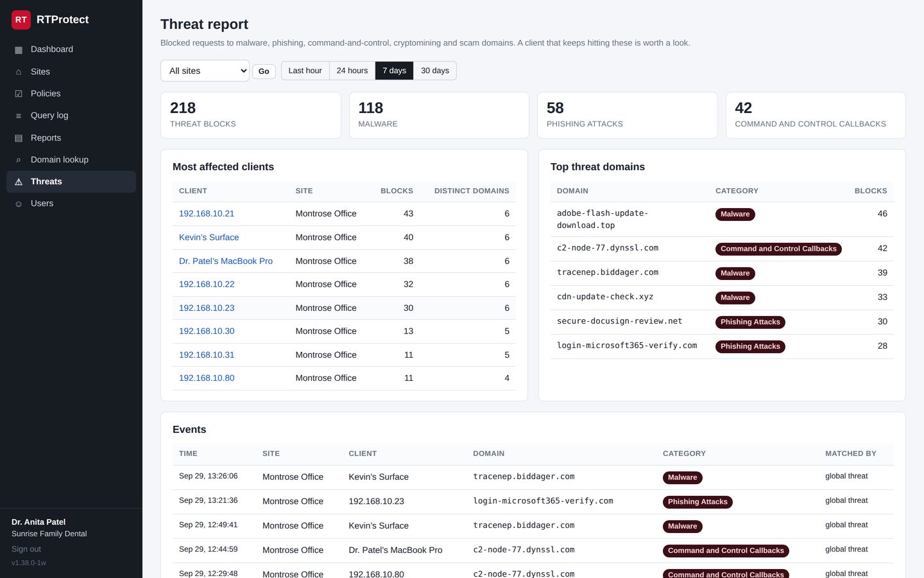Click login-microsoft365-verify.com in Events table
The image size is (924, 578).
(x=543, y=501)
